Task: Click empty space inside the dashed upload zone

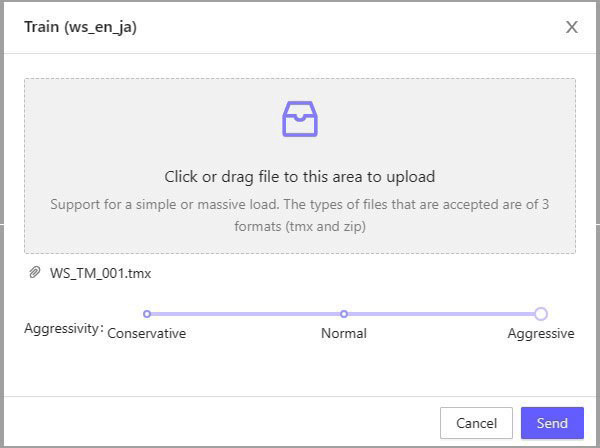Action: pyautogui.click(x=120, y=120)
